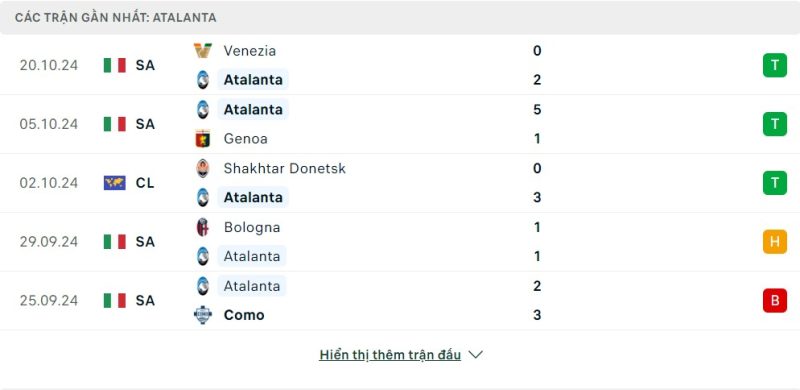Select the Shakhtar Donetsk team name
The image size is (800, 390).
tap(285, 168)
